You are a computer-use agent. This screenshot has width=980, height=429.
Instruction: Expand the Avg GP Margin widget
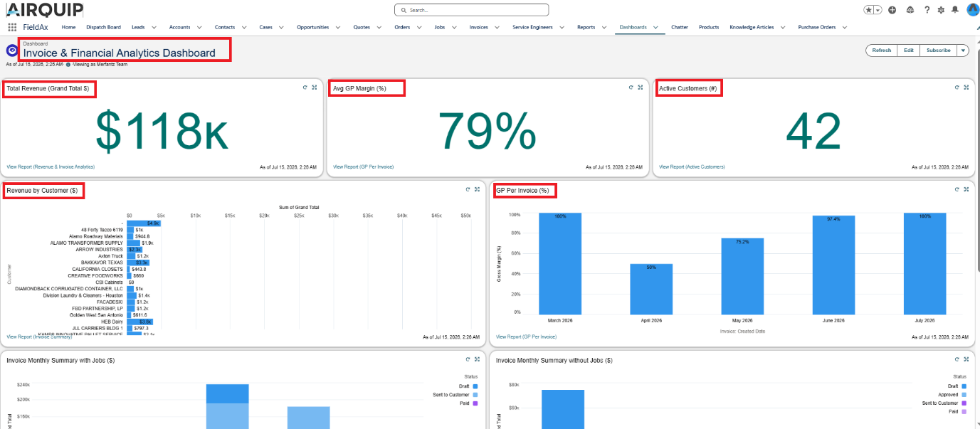(640, 88)
